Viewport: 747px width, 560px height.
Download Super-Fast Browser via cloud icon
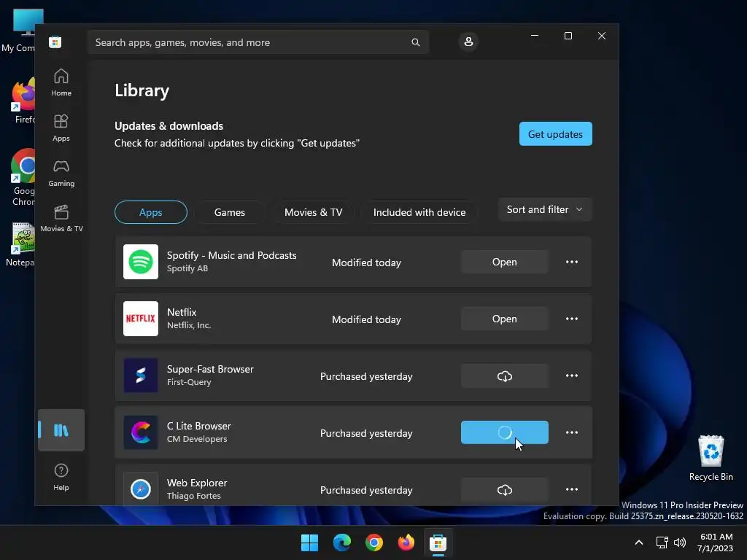(x=505, y=376)
